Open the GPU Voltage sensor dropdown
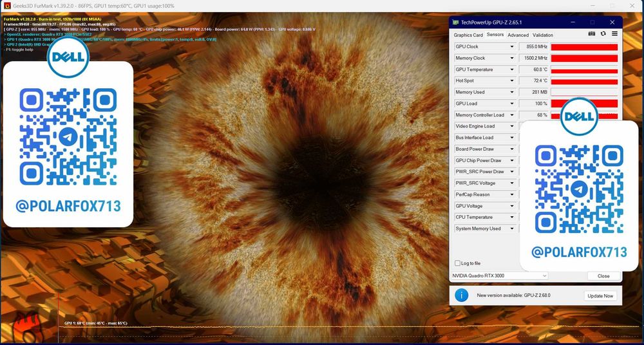 coord(512,206)
